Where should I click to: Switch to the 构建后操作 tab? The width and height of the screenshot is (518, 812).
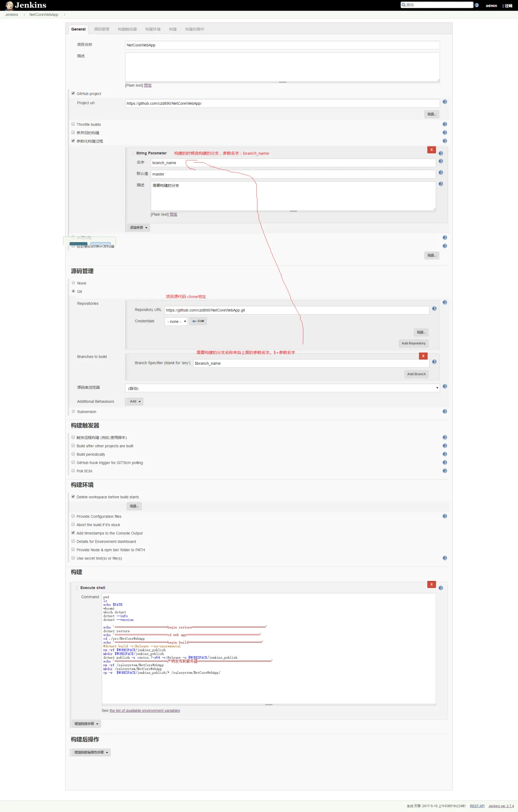click(x=195, y=29)
